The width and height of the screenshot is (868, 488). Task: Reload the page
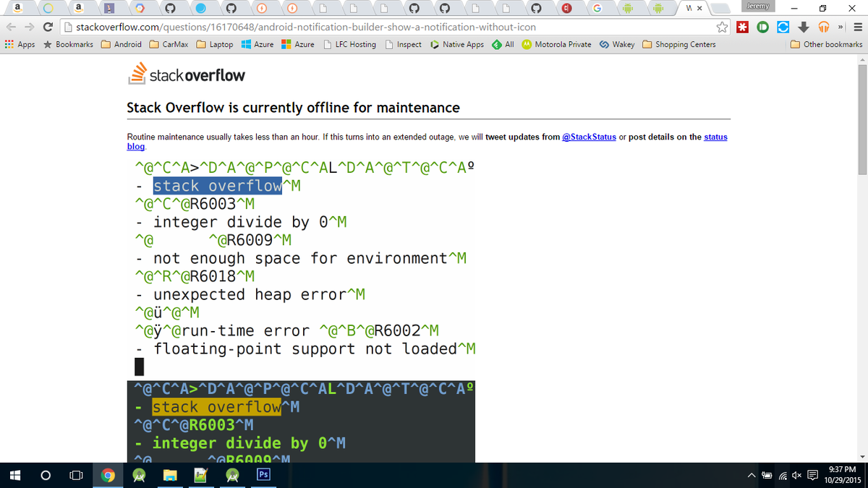coord(48,27)
